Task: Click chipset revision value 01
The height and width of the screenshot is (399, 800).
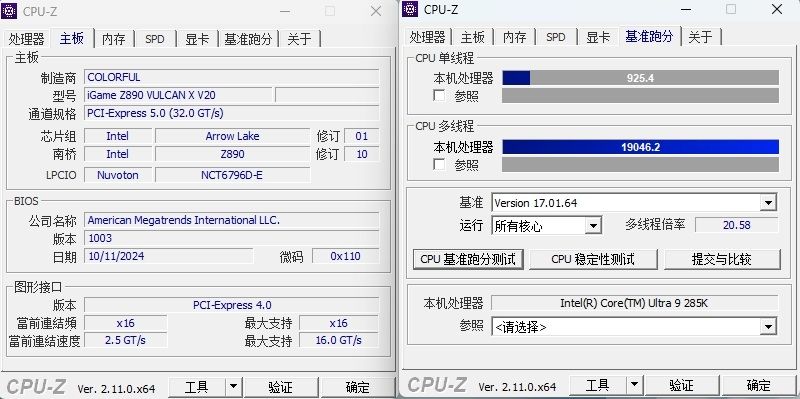Action: point(362,136)
